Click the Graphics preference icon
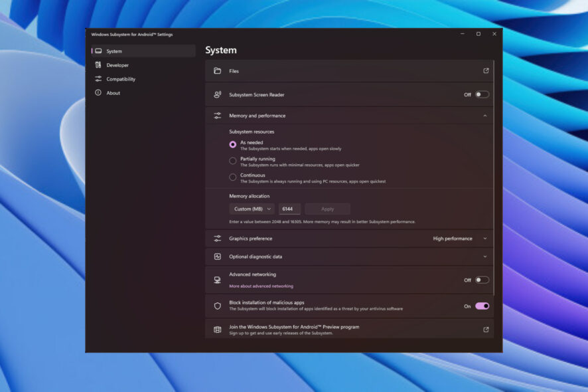This screenshot has width=588, height=392. (218, 239)
